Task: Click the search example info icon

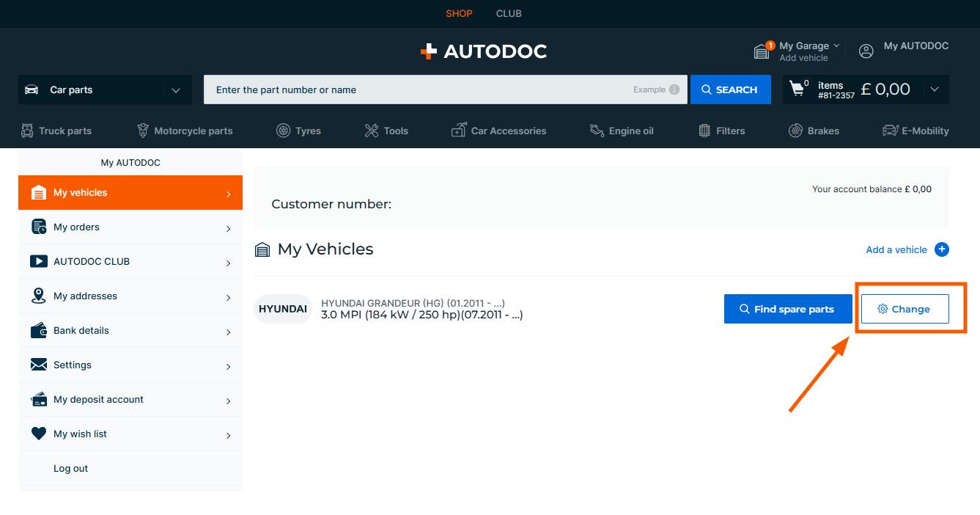Action: tap(674, 90)
